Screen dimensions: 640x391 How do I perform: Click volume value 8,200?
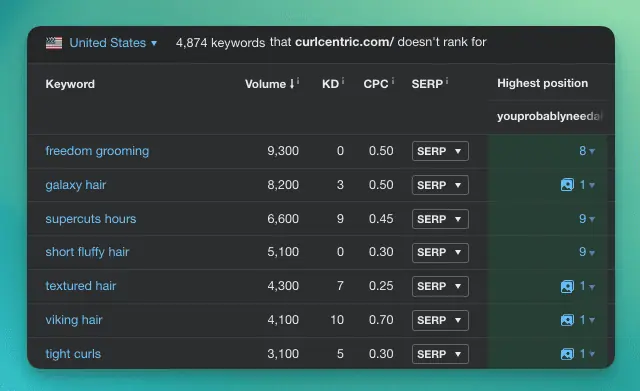tap(283, 185)
